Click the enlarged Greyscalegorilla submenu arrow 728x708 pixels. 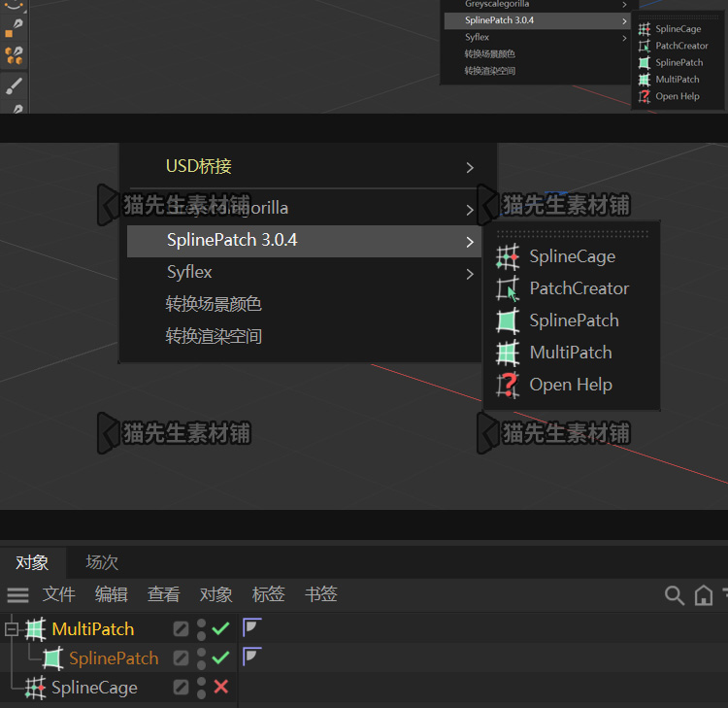coord(470,210)
